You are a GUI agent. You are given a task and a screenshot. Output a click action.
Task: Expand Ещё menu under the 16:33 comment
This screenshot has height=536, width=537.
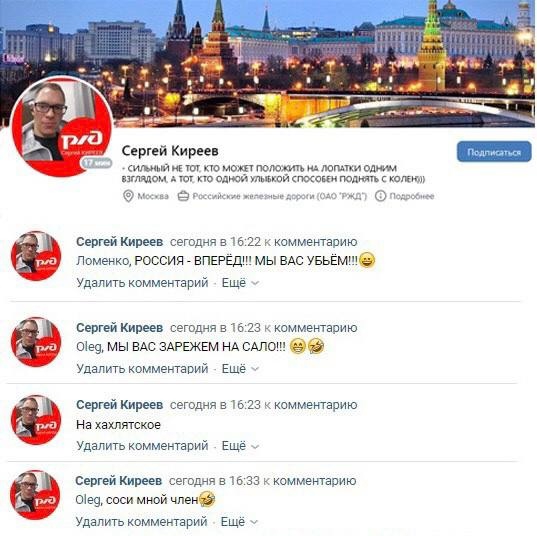pyautogui.click(x=239, y=522)
